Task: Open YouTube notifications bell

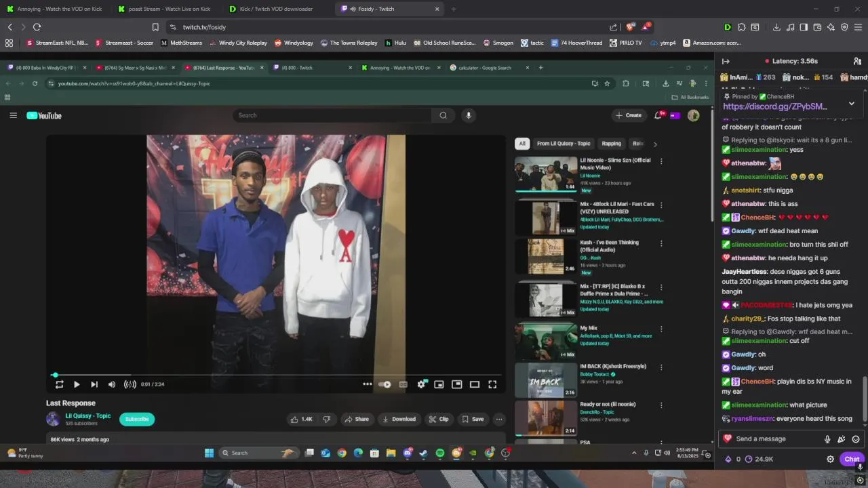Action: 658,115
